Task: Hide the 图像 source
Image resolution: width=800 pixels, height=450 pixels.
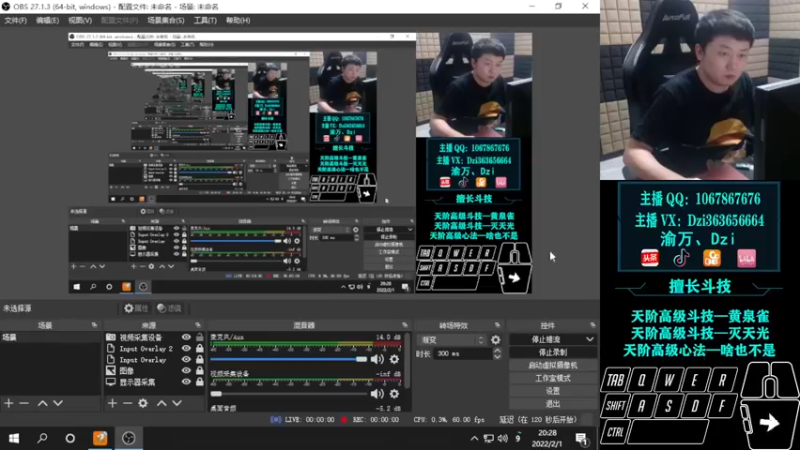Action: click(186, 370)
